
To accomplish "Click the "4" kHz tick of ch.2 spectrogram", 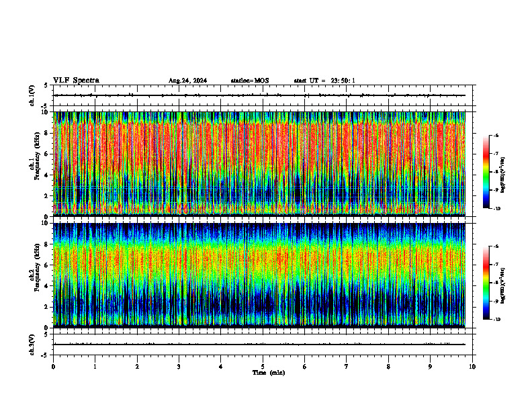I will 46,286.
